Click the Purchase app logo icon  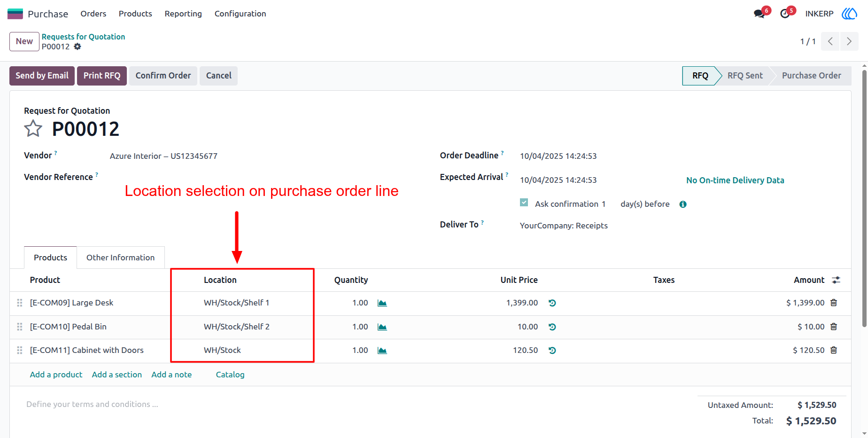click(15, 14)
